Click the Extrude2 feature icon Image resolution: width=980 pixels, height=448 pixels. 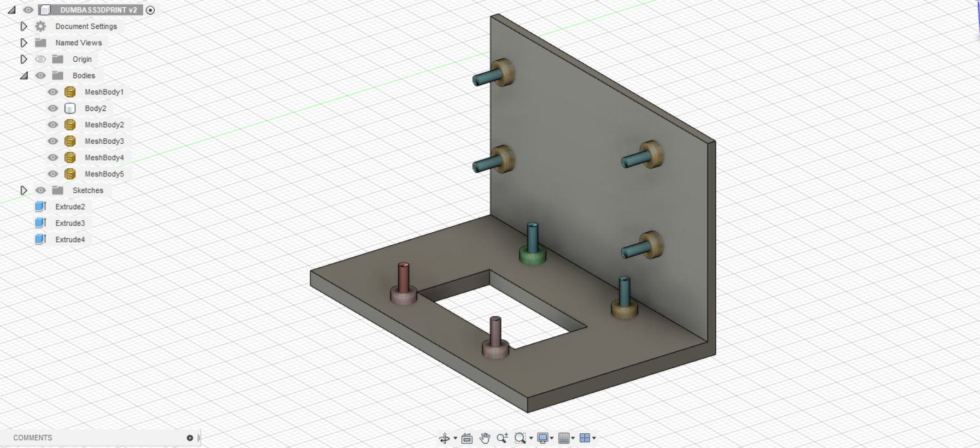pyautogui.click(x=40, y=207)
